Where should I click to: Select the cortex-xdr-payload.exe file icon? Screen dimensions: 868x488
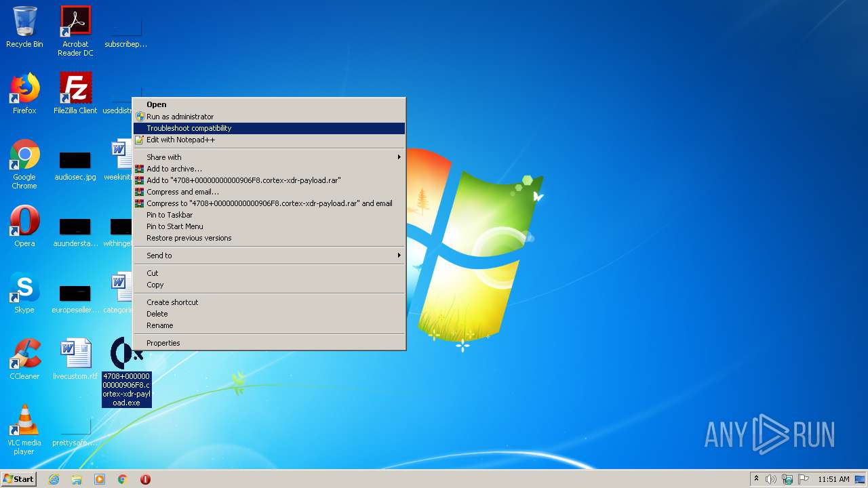pyautogui.click(x=127, y=371)
